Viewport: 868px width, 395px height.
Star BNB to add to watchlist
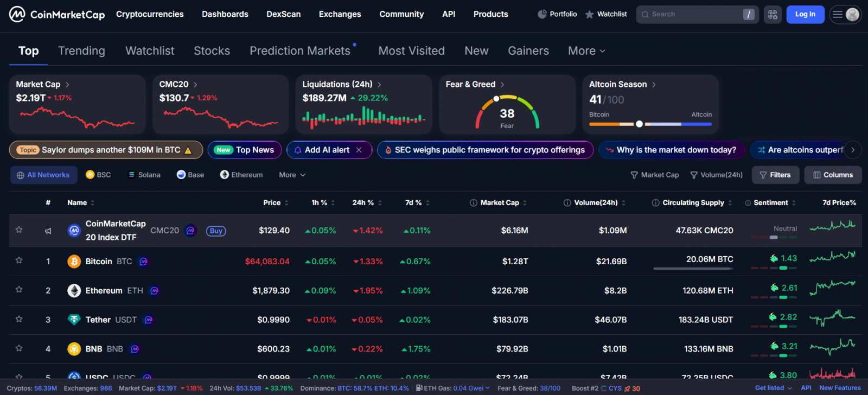(19, 349)
